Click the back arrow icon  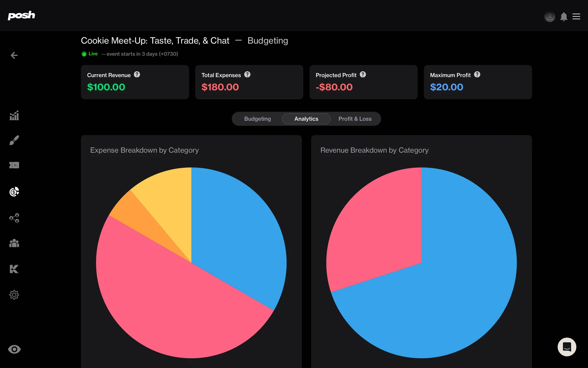tap(14, 55)
